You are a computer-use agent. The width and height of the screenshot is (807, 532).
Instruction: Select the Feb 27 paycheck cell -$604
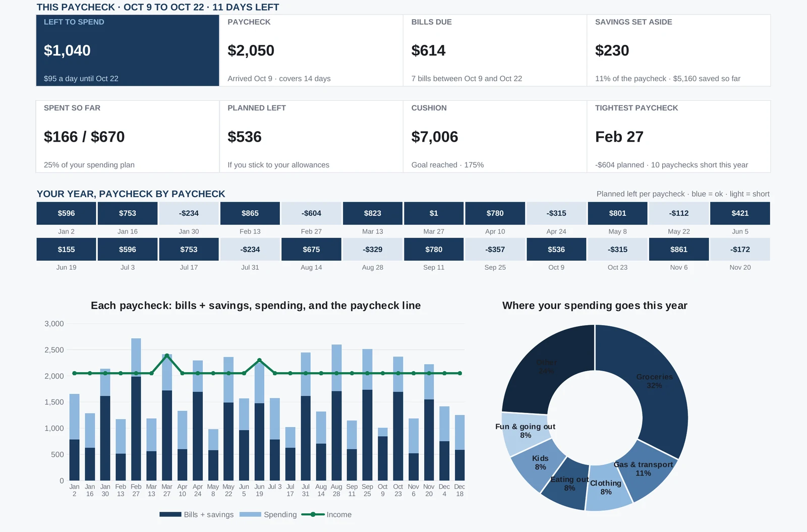coord(311,213)
